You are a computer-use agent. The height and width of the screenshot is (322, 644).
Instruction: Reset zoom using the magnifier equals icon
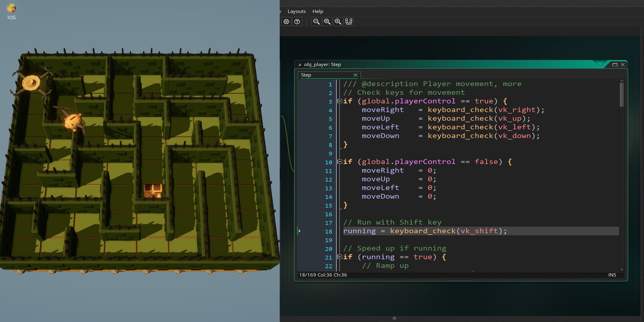(x=327, y=22)
